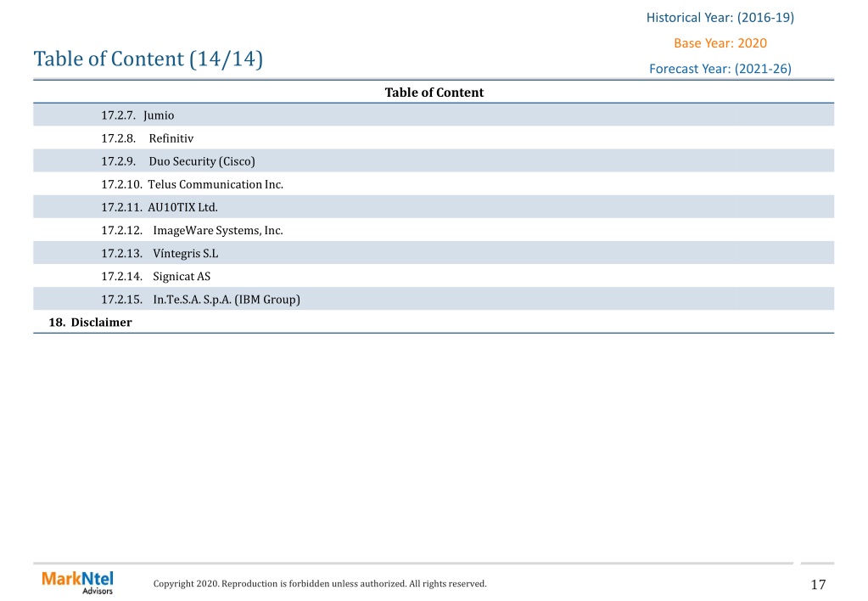Open '17.2.10. Telus Communication Inc.' entry
868x601 pixels.
point(434,184)
